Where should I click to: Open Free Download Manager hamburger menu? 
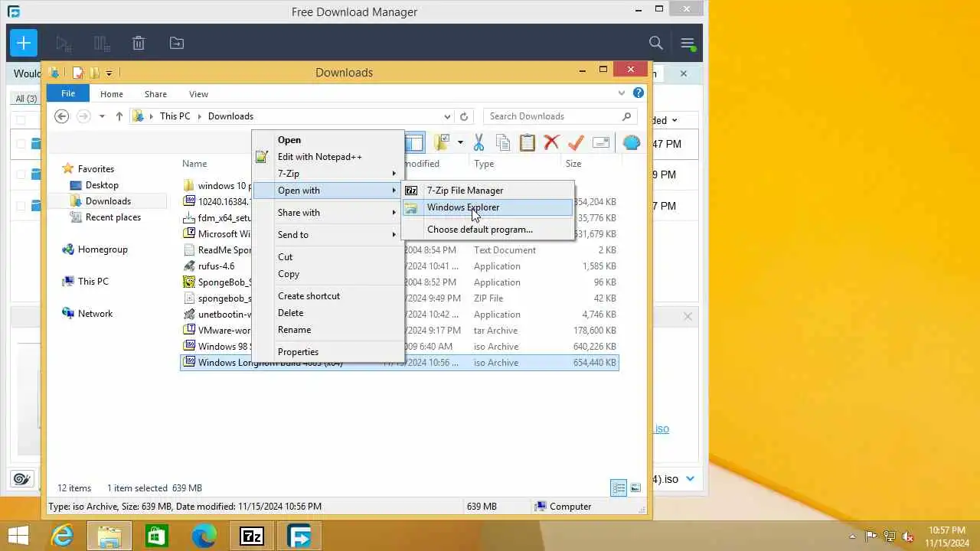[688, 44]
